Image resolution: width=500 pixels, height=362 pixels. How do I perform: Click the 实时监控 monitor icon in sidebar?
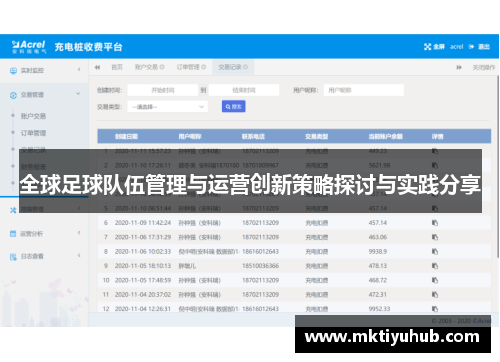[x=13, y=71]
